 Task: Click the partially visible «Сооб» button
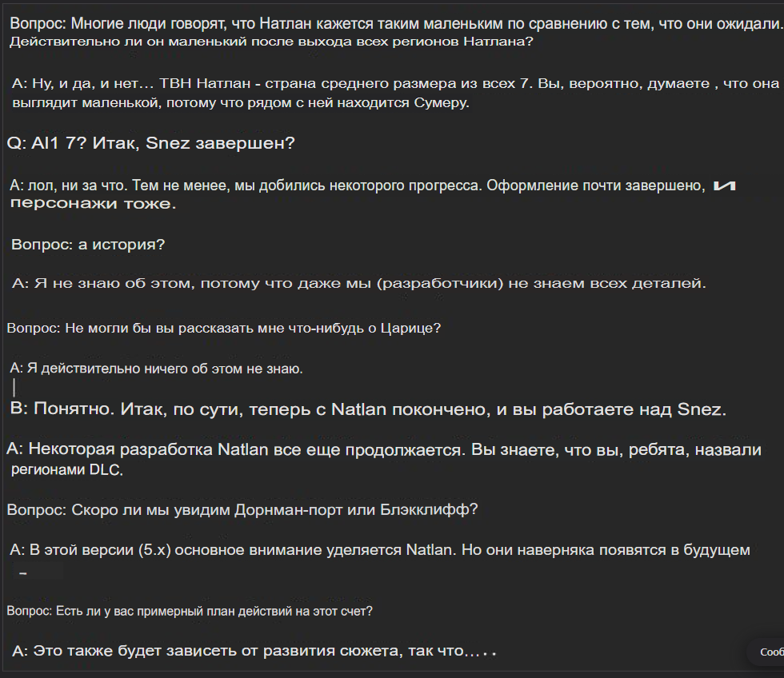[769, 652]
